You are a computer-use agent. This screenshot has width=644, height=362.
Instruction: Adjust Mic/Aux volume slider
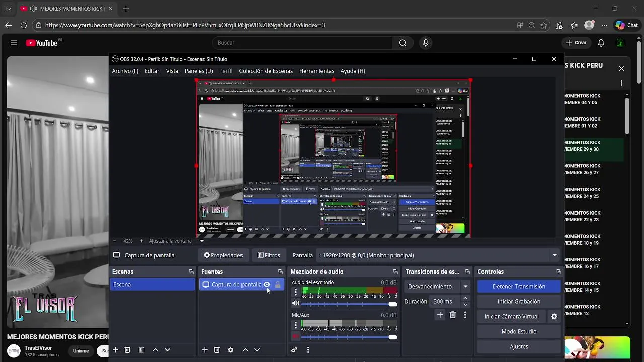[349, 337]
